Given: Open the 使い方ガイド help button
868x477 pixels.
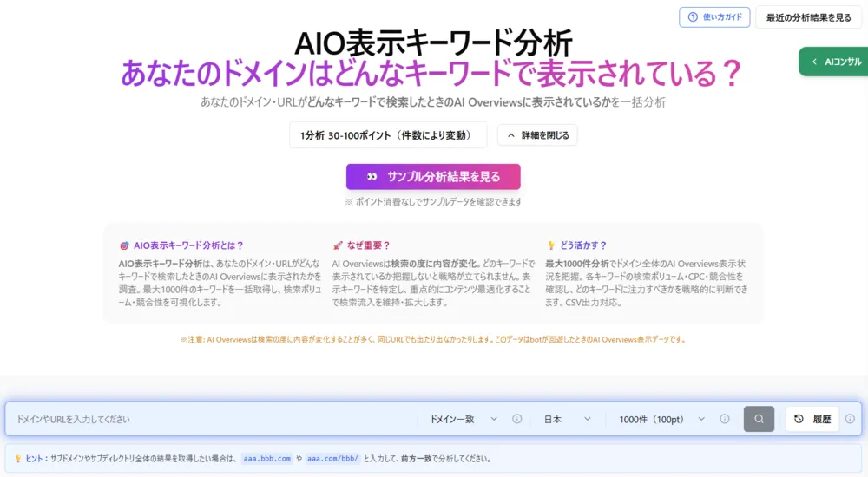Looking at the screenshot, I should click(714, 17).
